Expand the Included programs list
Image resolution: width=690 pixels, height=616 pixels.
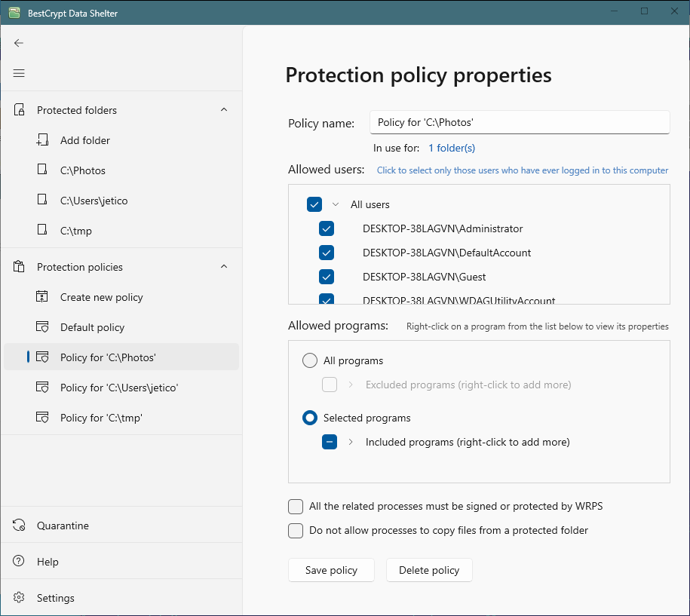(351, 442)
